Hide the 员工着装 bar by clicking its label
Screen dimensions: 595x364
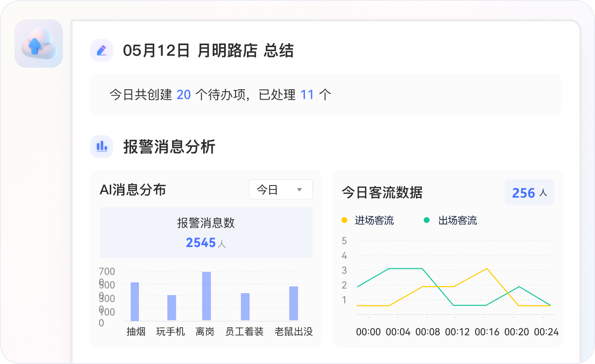point(243,331)
